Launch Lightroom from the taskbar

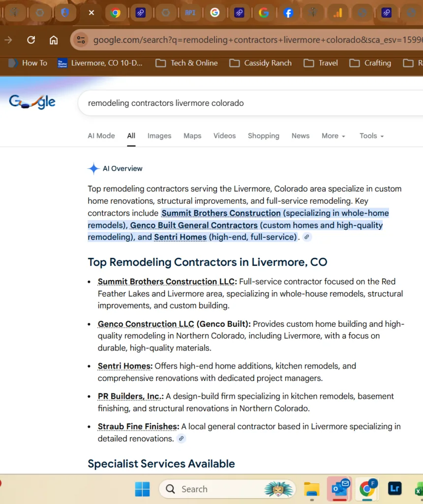tap(394, 489)
